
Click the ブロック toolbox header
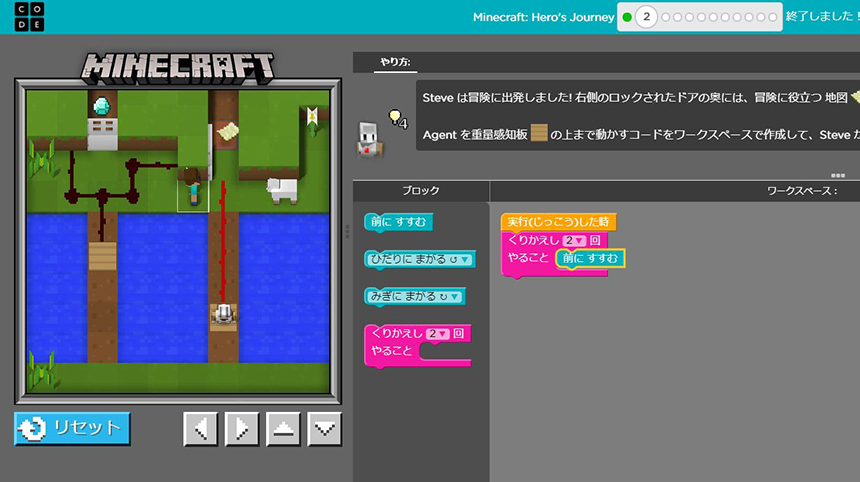(x=421, y=191)
